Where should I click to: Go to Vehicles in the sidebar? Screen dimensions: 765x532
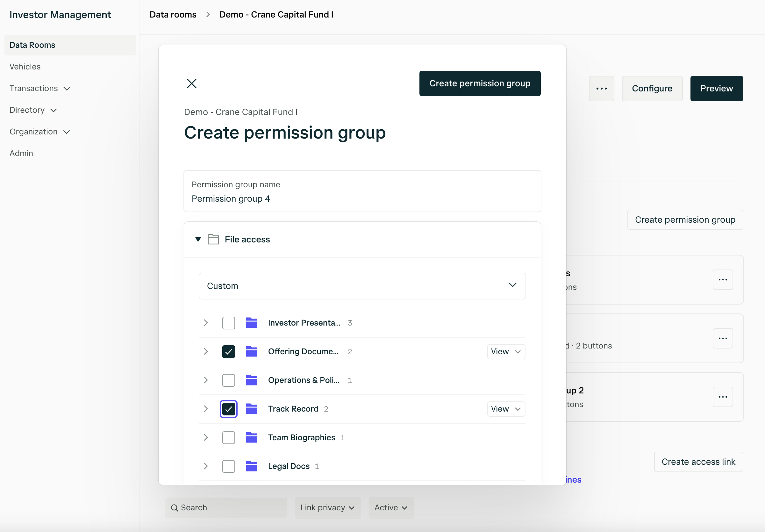pos(25,67)
